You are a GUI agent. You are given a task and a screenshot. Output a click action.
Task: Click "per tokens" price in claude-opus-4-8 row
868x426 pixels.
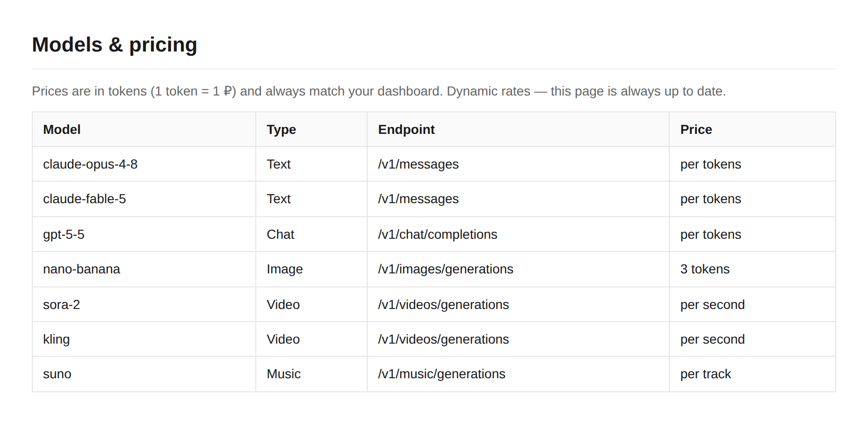tap(752, 164)
